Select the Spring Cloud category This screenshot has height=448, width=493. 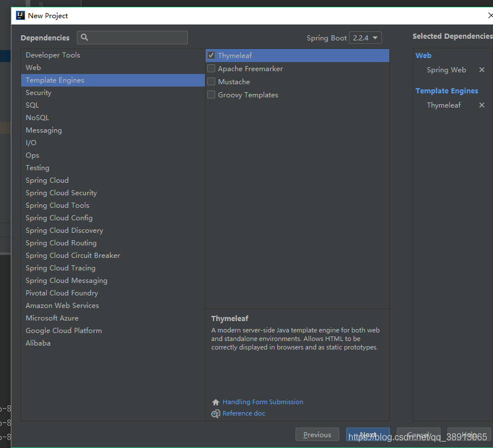[x=113, y=180]
